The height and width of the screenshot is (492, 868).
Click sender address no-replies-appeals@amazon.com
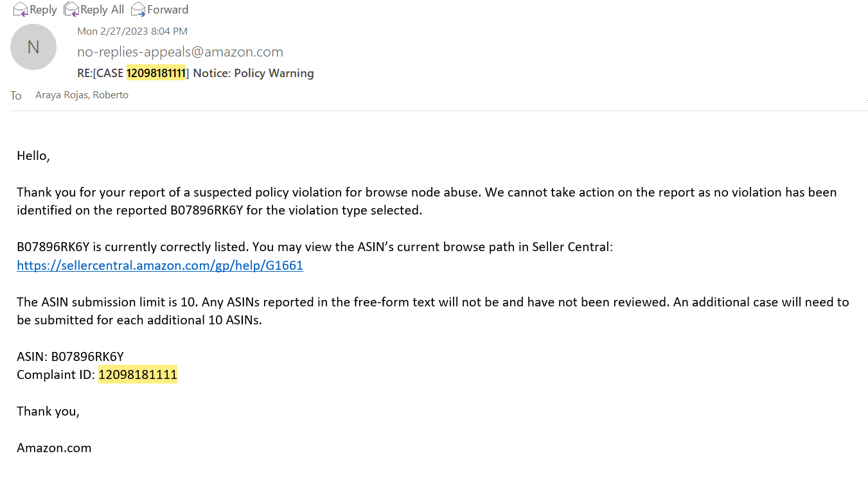point(180,52)
